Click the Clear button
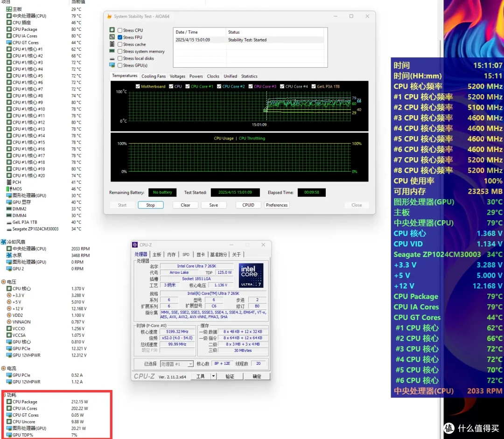The image size is (504, 439). (x=185, y=205)
